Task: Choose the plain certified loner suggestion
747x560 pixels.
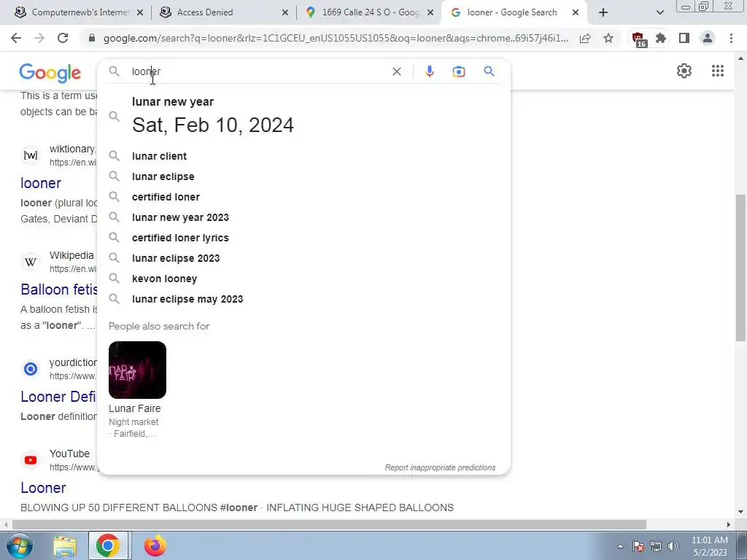Action: pyautogui.click(x=303, y=197)
